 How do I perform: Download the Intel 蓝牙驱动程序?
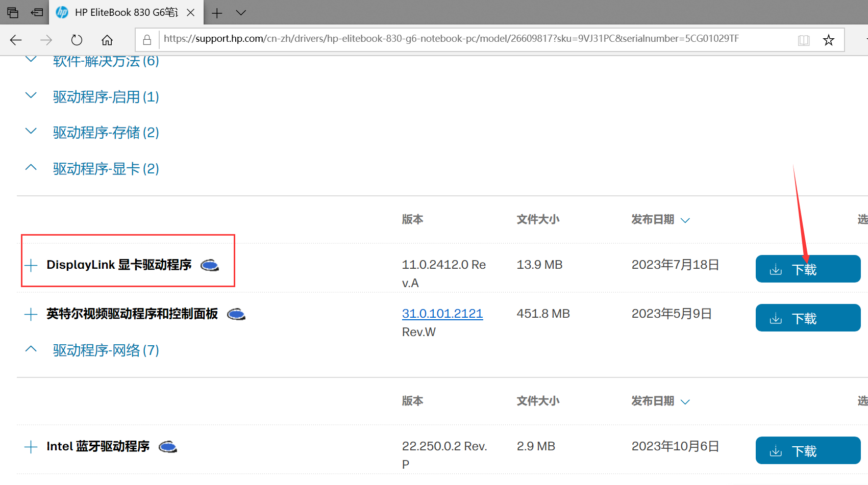[x=808, y=450]
